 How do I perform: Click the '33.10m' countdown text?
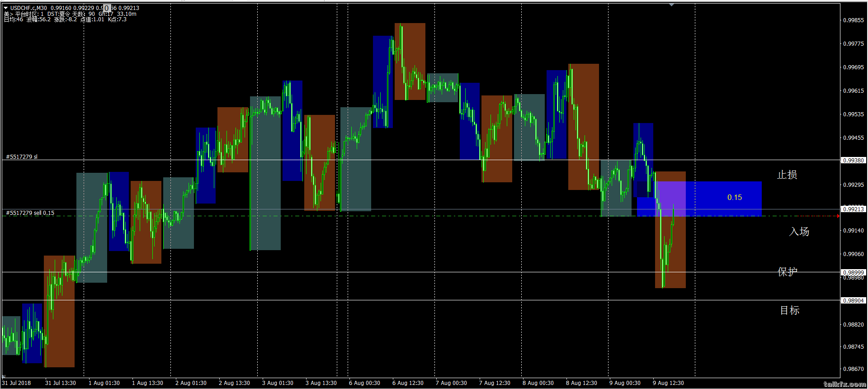point(127,14)
